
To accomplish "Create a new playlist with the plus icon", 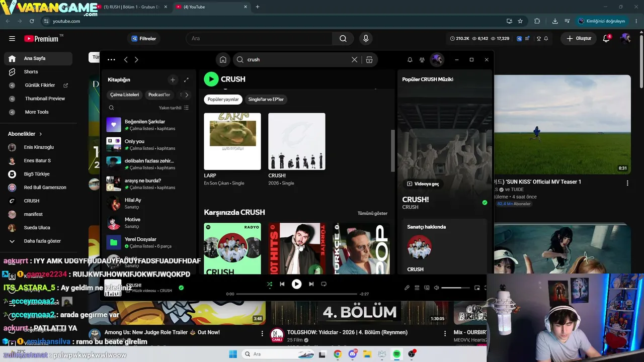I will [x=173, y=79].
